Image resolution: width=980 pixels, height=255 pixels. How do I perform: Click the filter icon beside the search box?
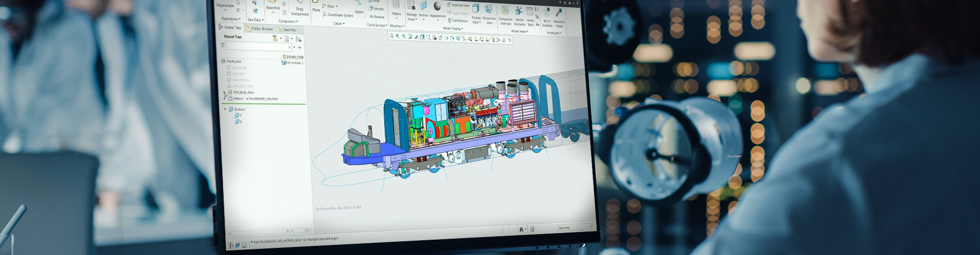point(223,46)
